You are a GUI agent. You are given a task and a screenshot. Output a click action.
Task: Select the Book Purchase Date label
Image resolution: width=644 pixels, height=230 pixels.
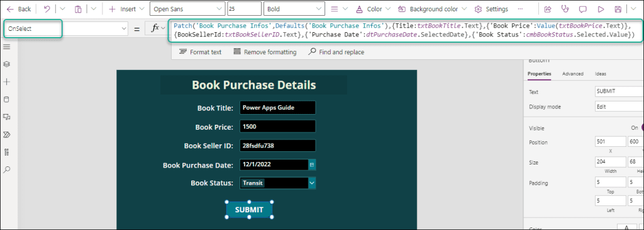click(198, 165)
